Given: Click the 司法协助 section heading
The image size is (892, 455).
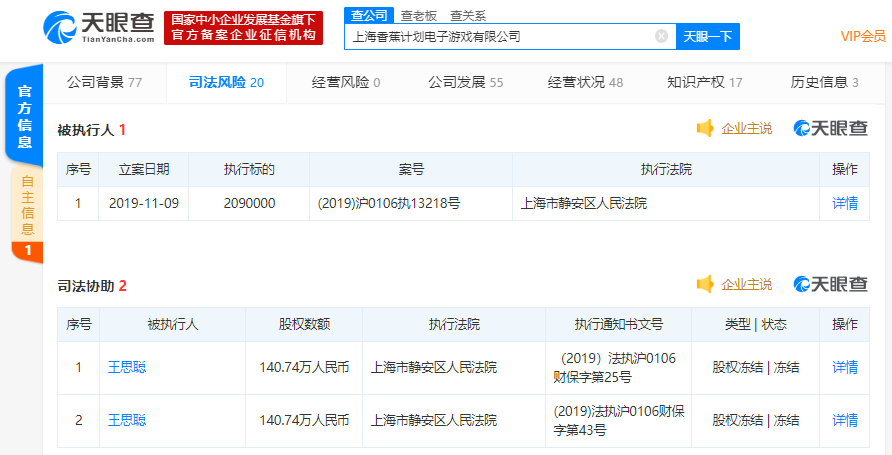Looking at the screenshot, I should click(x=92, y=286).
